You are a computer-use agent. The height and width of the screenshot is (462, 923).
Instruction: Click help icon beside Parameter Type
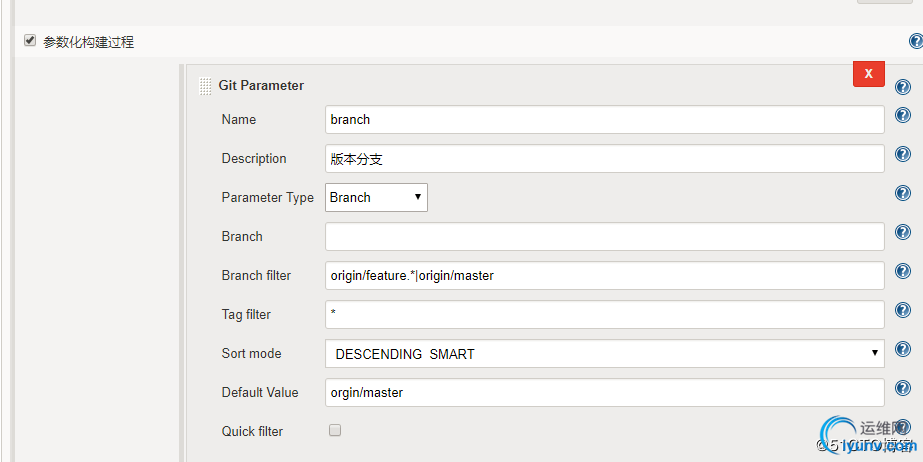point(902,194)
